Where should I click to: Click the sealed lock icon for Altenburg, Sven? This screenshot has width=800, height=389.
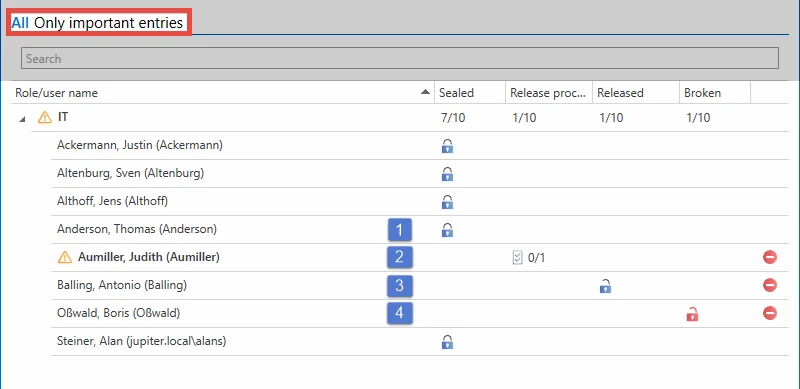pos(447,174)
